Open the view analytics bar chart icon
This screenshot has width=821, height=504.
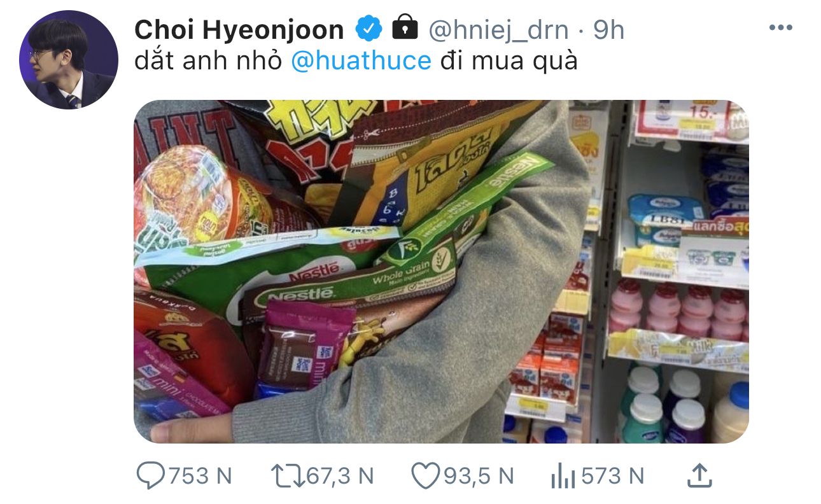[x=563, y=475]
